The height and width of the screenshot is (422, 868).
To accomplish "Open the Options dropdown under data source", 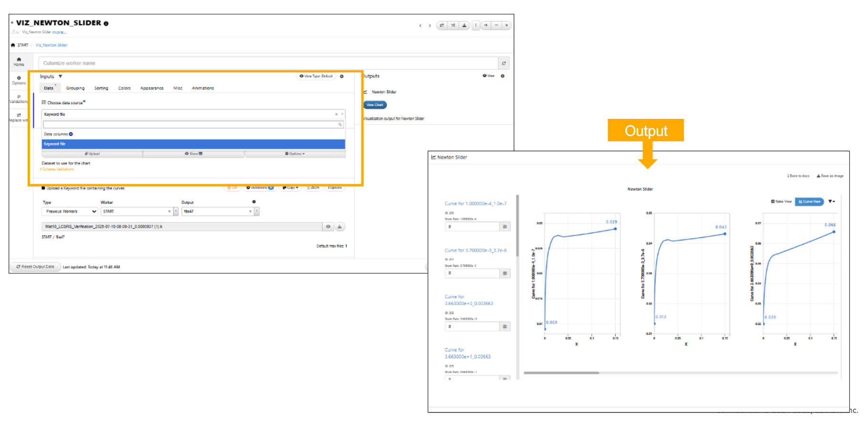I will tap(295, 154).
